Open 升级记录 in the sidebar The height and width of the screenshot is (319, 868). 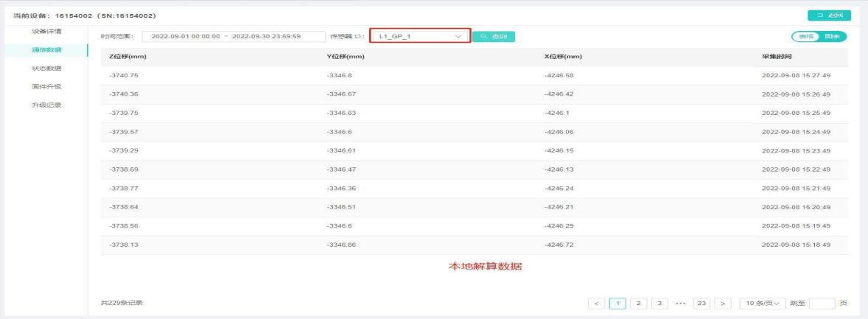coord(51,105)
